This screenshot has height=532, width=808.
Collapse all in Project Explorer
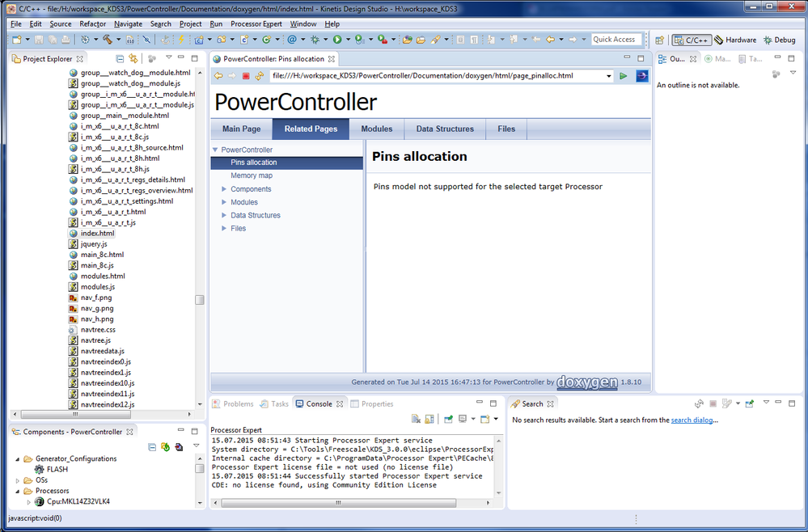click(x=120, y=59)
